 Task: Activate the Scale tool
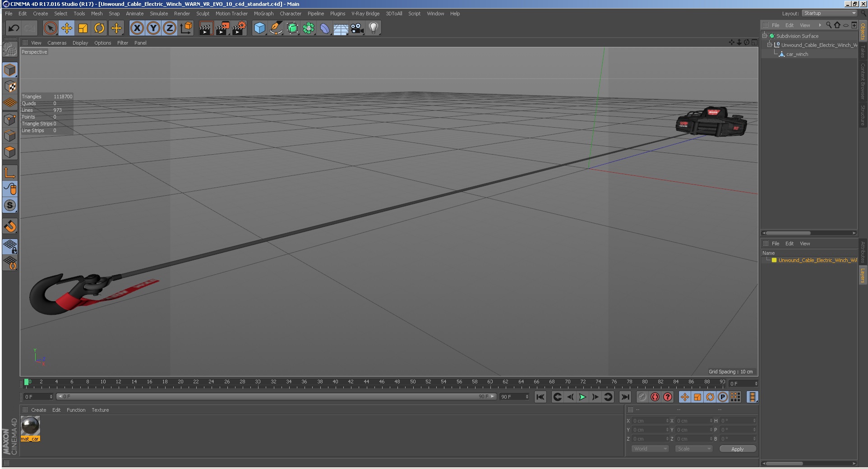(83, 28)
